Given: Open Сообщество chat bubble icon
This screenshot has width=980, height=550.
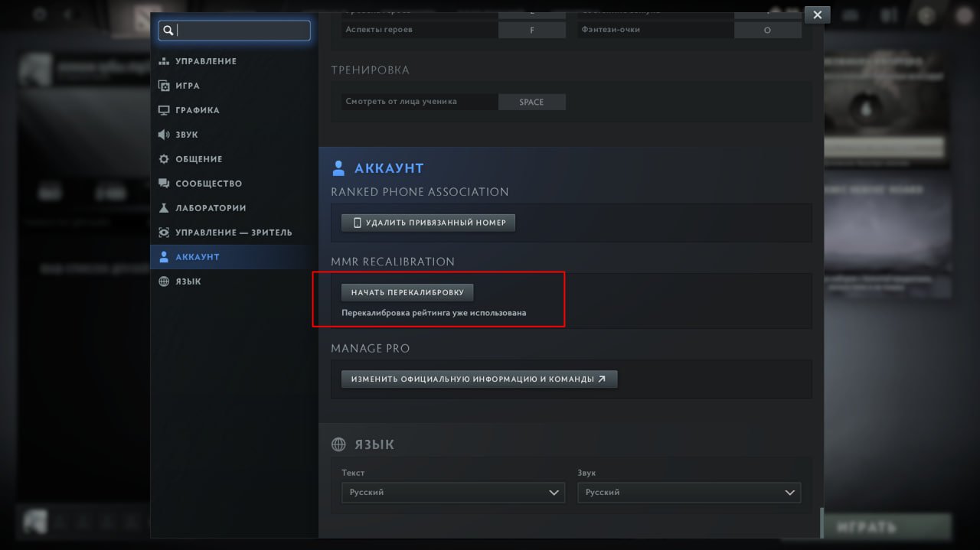Looking at the screenshot, I should click(164, 184).
